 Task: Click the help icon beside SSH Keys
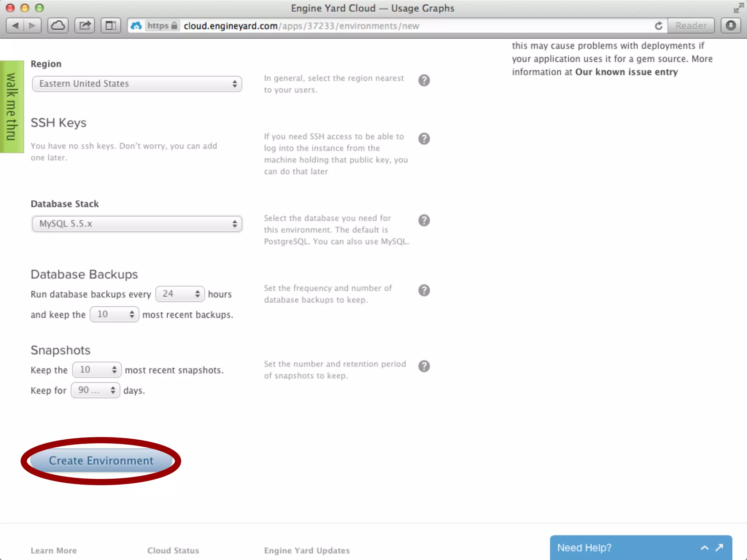point(424,139)
